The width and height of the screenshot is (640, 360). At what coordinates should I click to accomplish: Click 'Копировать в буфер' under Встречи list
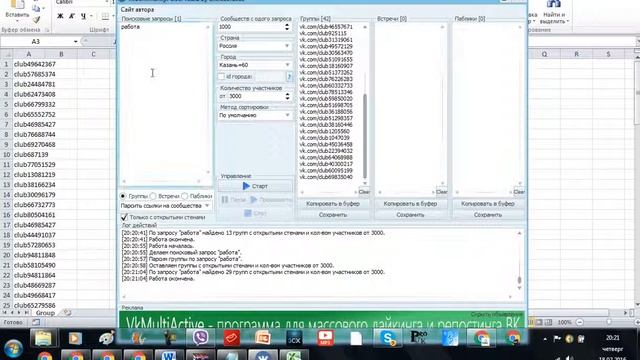pos(410,204)
